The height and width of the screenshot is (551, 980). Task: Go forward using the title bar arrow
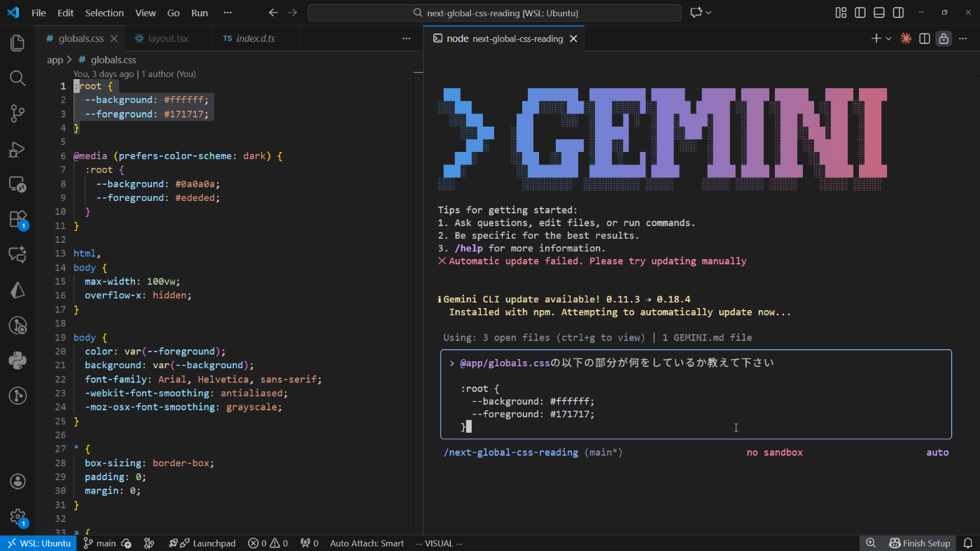tap(293, 13)
